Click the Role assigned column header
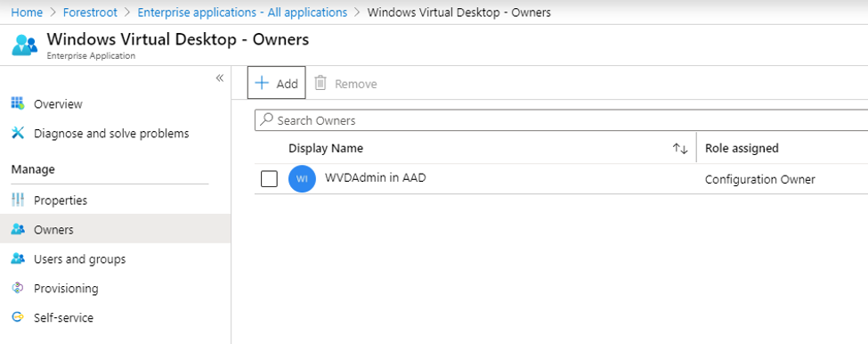 (x=742, y=148)
